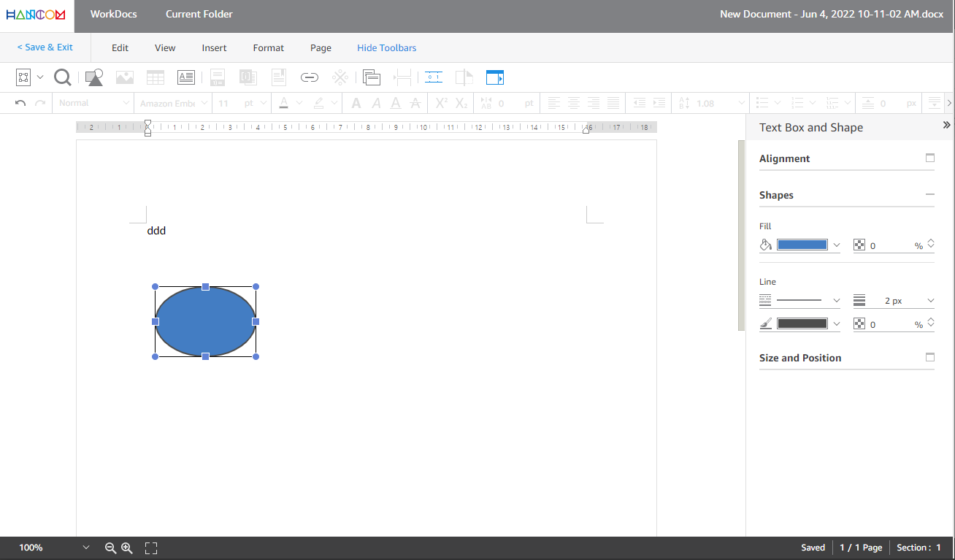Collapse the Shapes section
955x560 pixels.
click(930, 194)
